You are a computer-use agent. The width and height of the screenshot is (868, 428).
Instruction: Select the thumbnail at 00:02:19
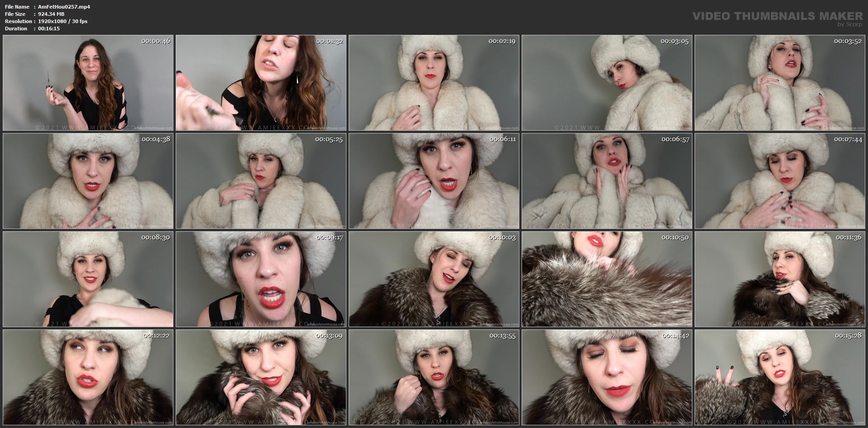(434, 83)
